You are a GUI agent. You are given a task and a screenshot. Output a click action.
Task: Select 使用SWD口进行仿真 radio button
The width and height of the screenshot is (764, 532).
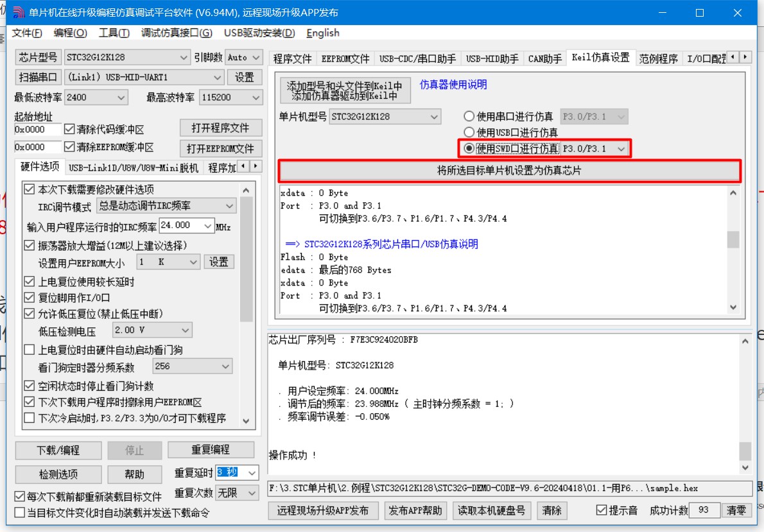469,148
